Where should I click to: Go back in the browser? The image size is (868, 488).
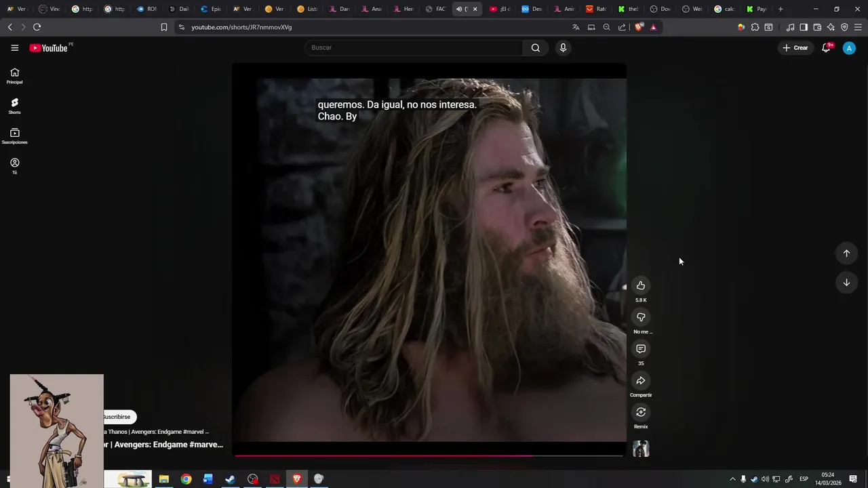coord(9,27)
